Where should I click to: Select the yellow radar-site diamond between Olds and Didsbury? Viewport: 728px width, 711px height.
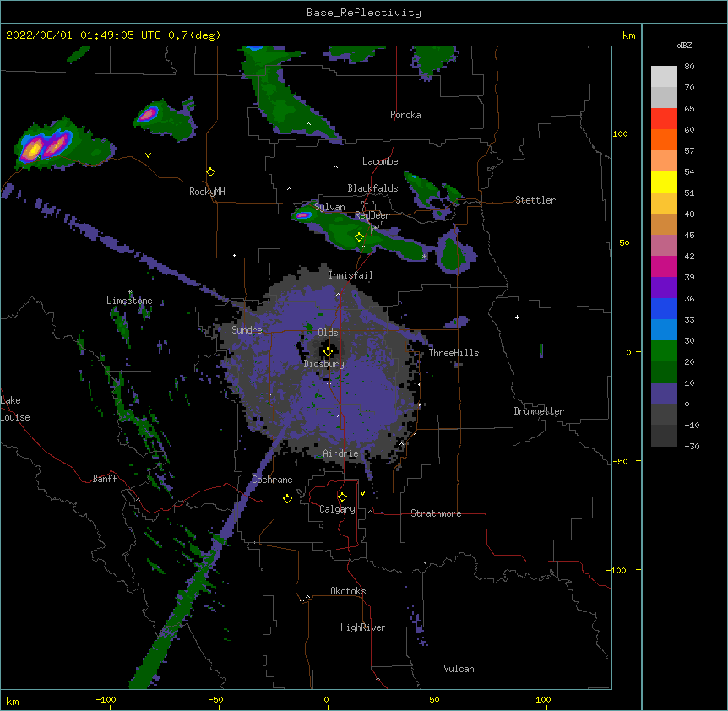pyautogui.click(x=328, y=352)
